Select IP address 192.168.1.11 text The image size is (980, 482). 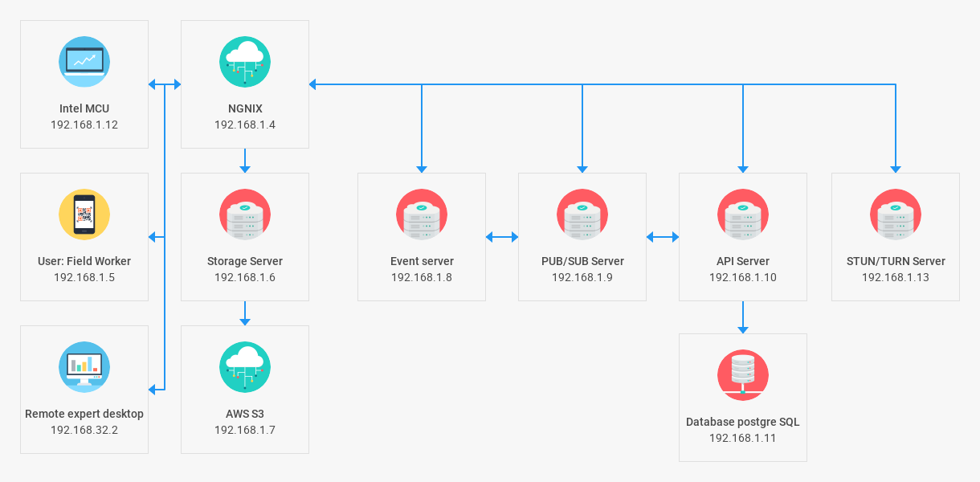pyautogui.click(x=743, y=438)
